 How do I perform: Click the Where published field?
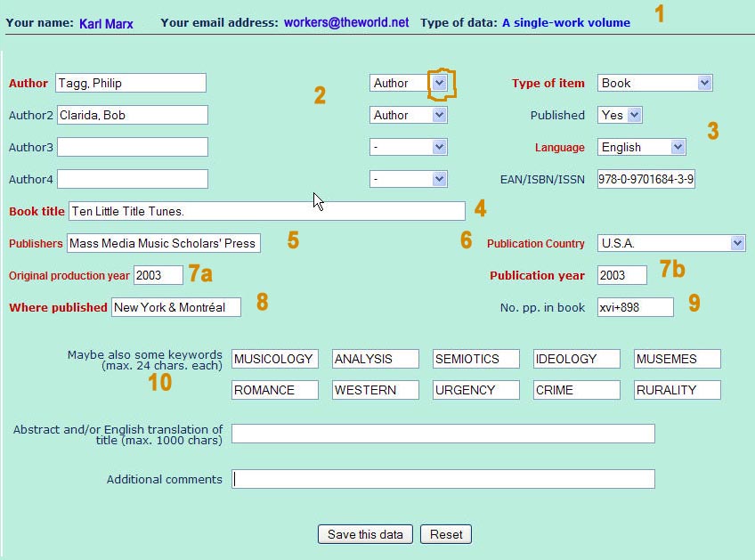click(x=175, y=307)
